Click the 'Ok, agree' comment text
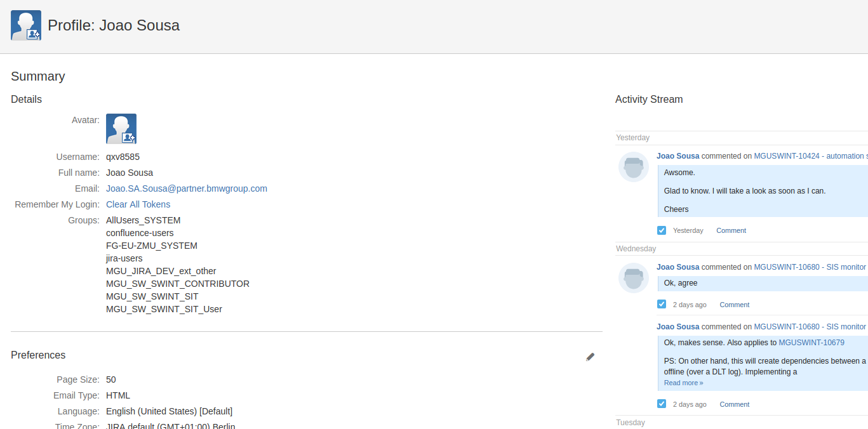The width and height of the screenshot is (868, 429). (681, 283)
